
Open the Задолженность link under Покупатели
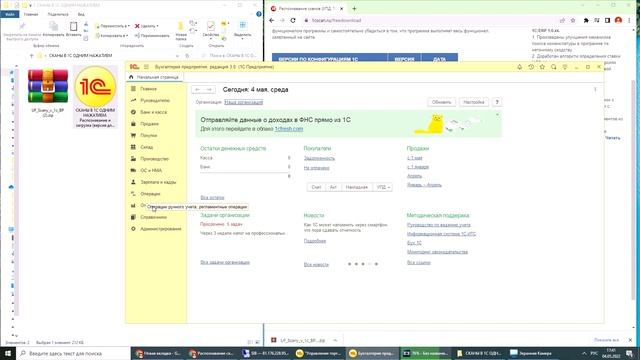point(319,158)
